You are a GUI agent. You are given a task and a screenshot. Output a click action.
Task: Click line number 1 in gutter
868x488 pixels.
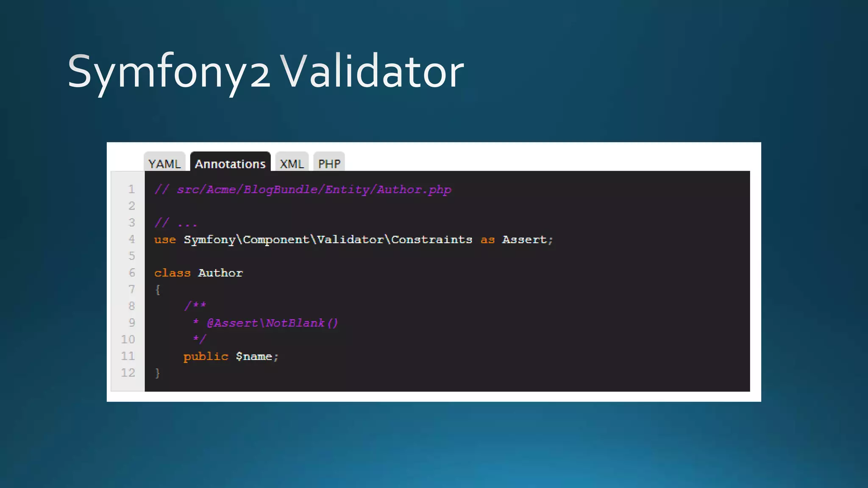131,189
